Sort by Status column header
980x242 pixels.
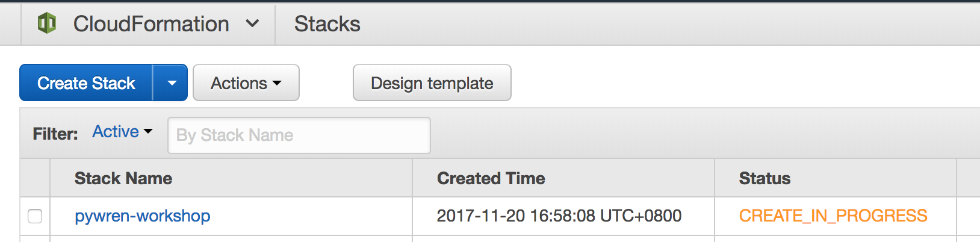pos(764,178)
